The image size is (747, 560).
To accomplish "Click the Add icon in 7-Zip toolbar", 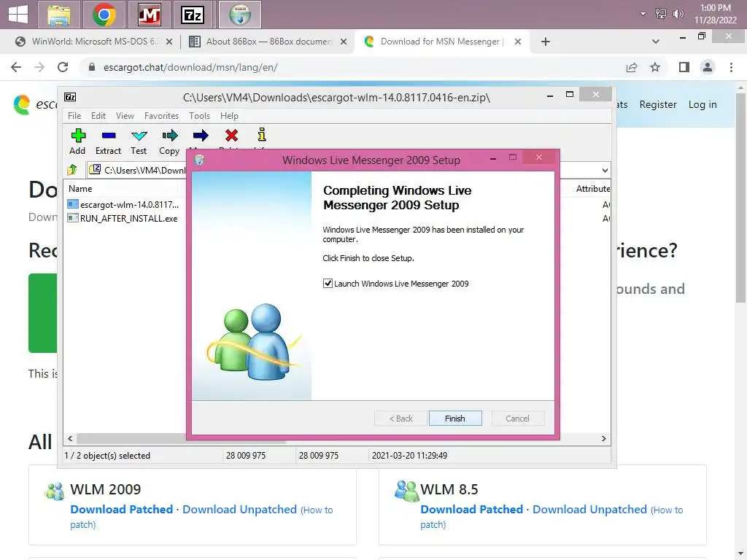I will click(x=77, y=136).
